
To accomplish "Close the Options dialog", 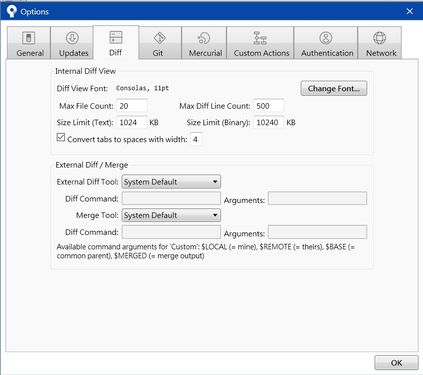I will pos(410,11).
